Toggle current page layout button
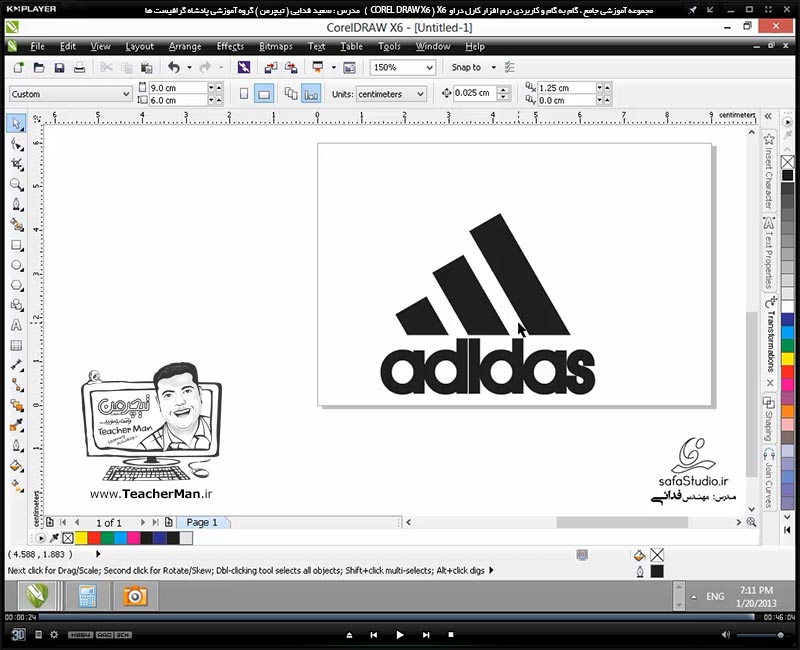Screen dimensions: 800x650 (311, 94)
